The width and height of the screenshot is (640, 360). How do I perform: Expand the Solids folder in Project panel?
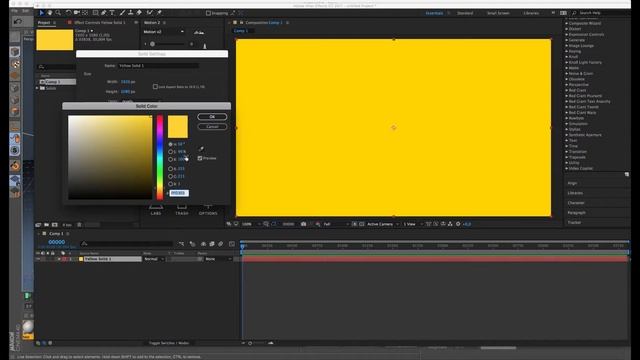(37, 88)
